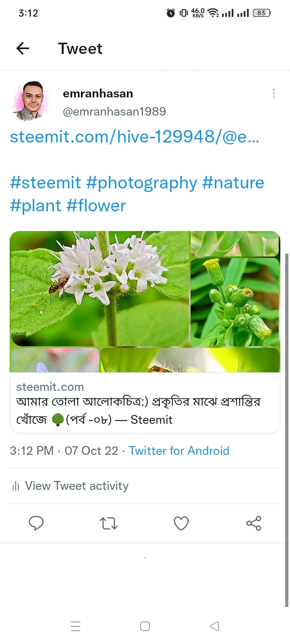Open the steemit.com hive link

135,137
